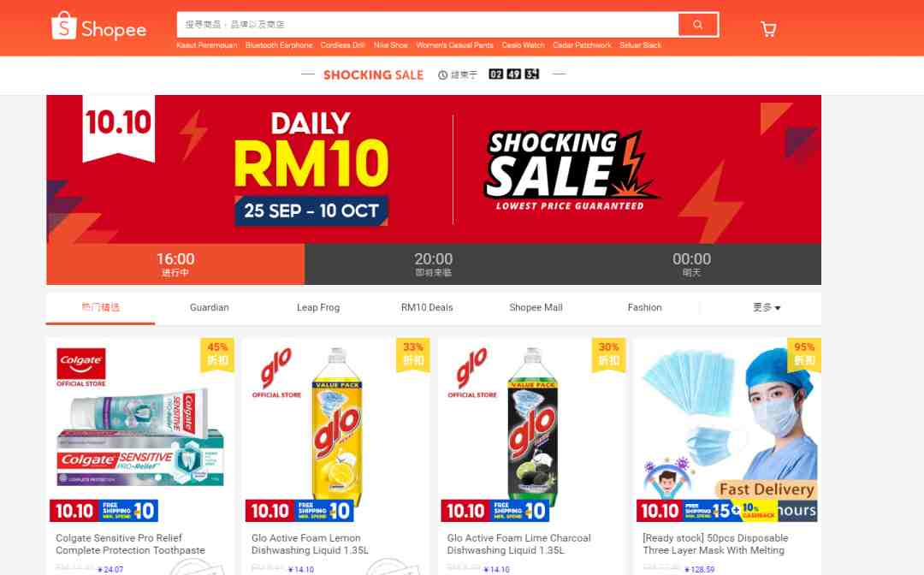The image size is (924, 575).
Task: Click into the product search field
Action: 428,25
